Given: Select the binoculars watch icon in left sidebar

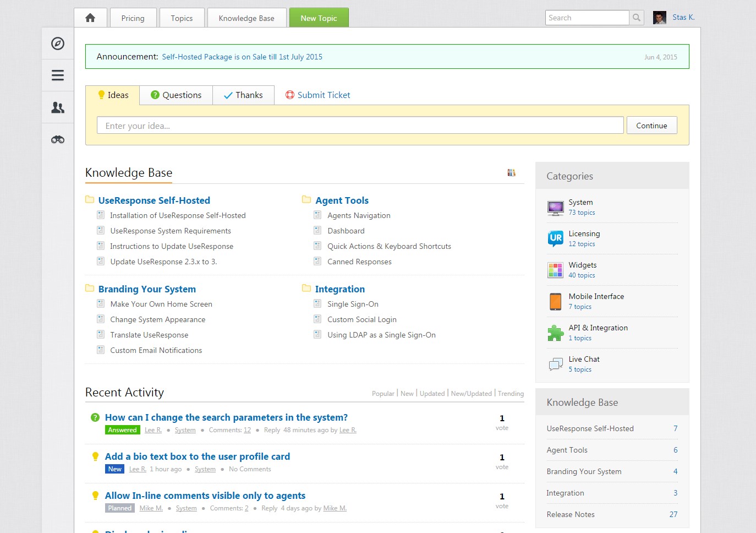Looking at the screenshot, I should point(57,139).
